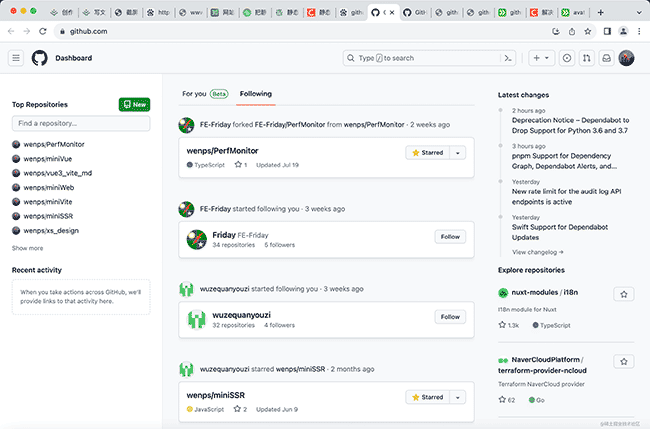Switch to the Following tab
The image size is (650, 429).
click(x=256, y=94)
